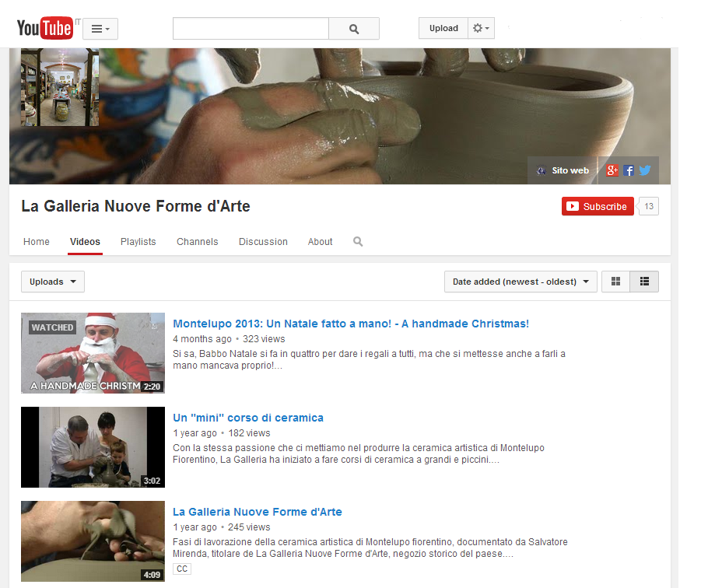The height and width of the screenshot is (588, 701).
Task: Click description starting "Fasi di lavorazione"
Action: (370, 548)
